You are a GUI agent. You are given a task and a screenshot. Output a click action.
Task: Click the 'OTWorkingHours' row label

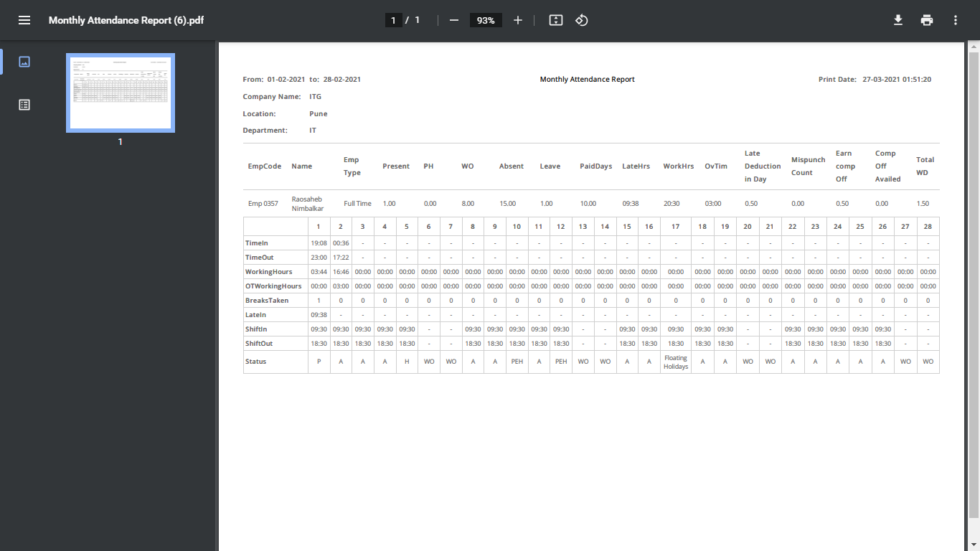point(273,286)
